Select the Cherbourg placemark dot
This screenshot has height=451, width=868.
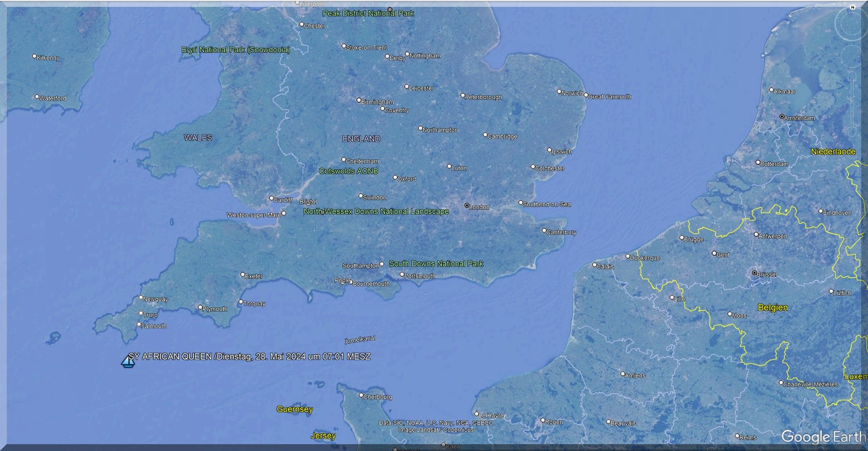click(362, 396)
